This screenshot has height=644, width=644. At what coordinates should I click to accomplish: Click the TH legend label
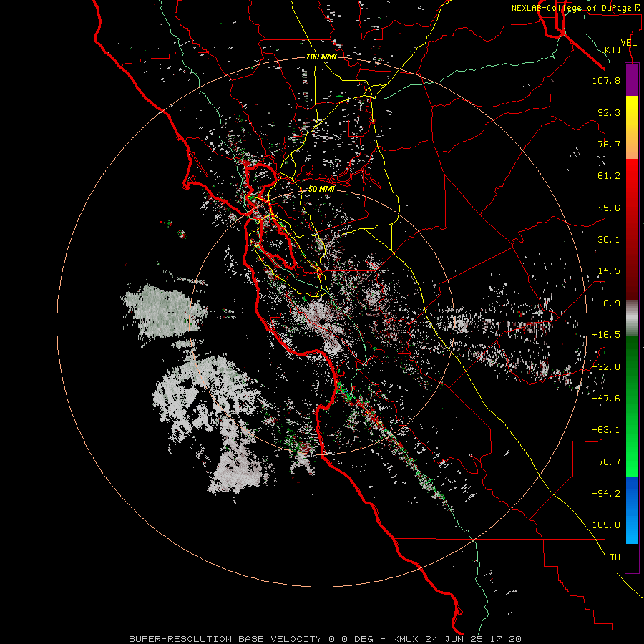coord(615,557)
